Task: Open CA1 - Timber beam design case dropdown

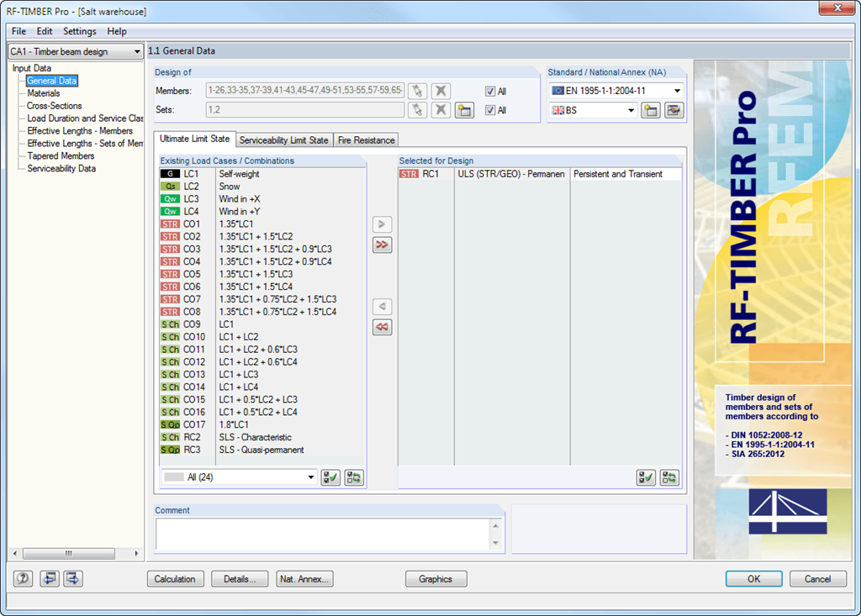Action: [76, 51]
